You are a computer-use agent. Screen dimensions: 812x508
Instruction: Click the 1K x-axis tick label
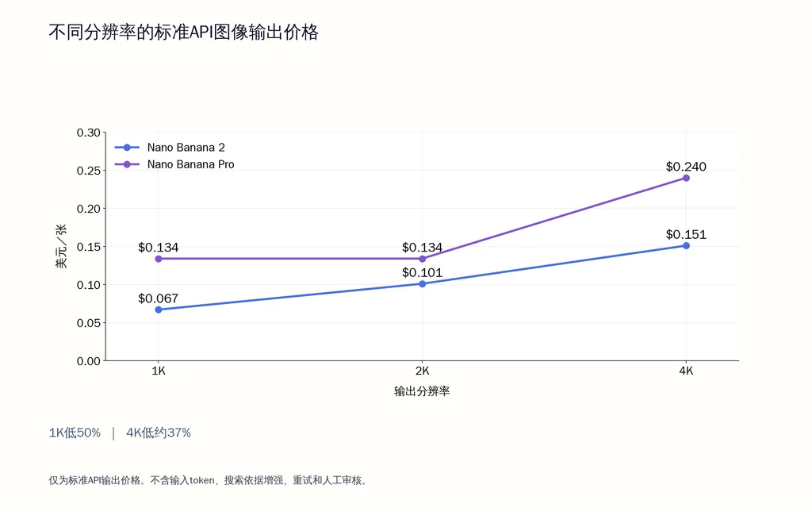click(x=159, y=371)
